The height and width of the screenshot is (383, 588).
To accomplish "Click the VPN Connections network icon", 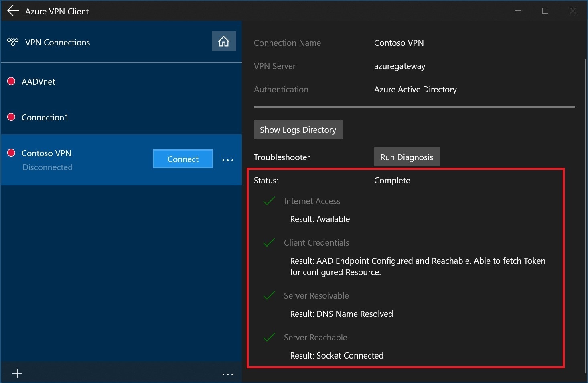I will (13, 42).
